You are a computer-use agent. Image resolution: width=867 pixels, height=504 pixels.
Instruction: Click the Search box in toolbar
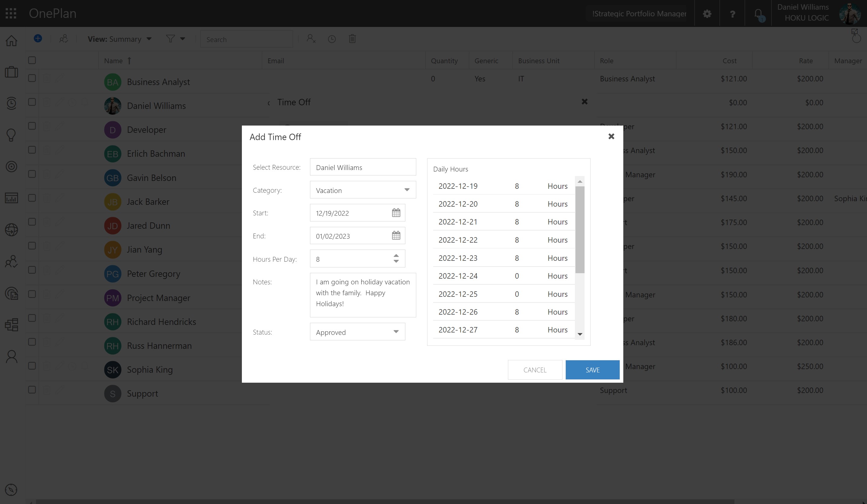(x=247, y=39)
